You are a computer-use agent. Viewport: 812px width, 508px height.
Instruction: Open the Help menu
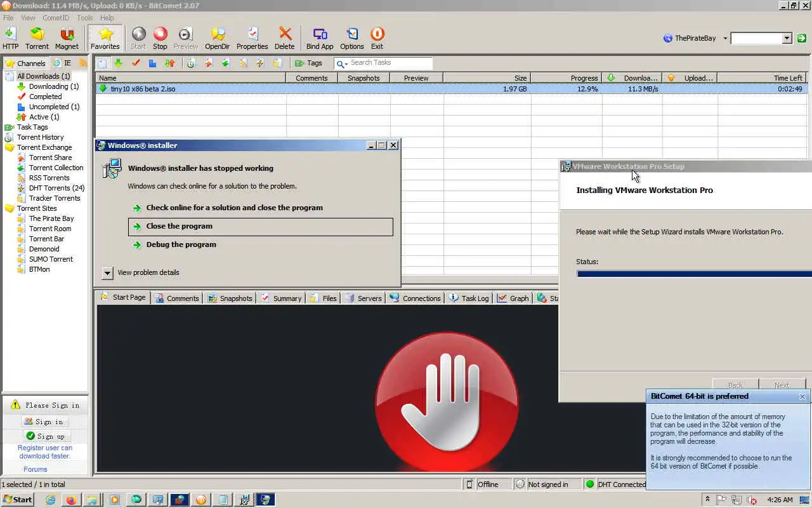point(107,18)
